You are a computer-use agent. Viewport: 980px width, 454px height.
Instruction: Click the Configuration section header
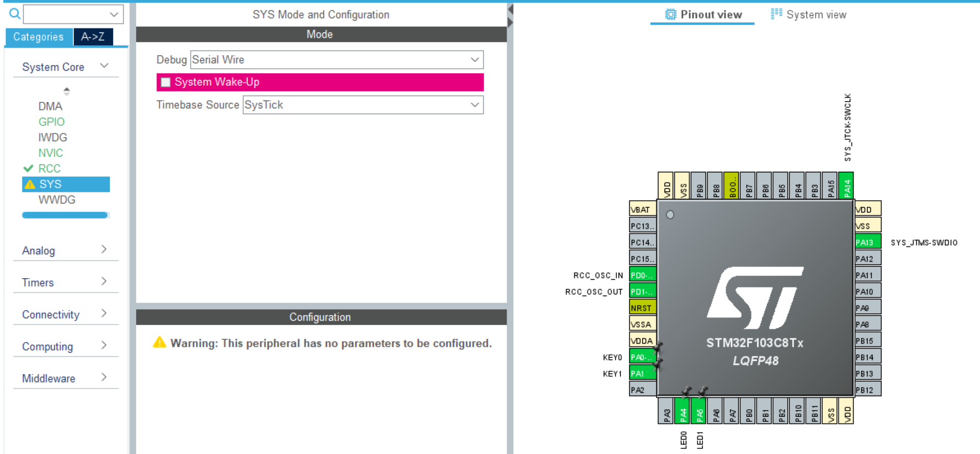(x=321, y=317)
